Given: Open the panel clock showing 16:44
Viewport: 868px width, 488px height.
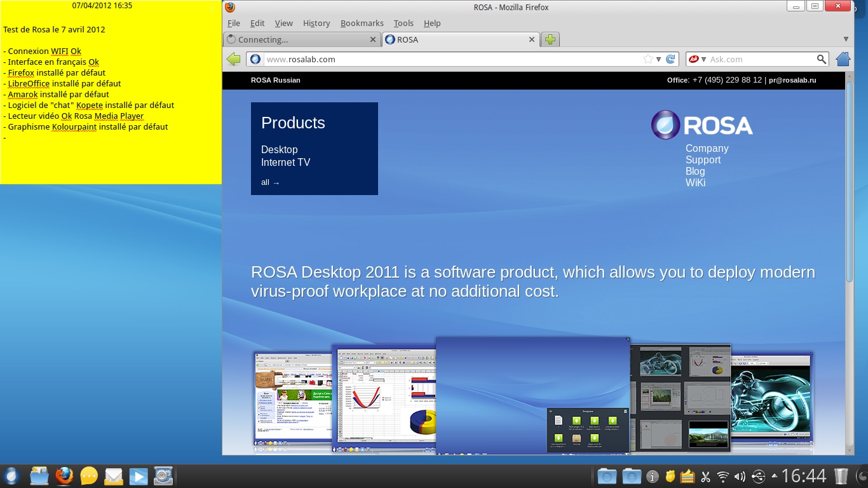Looking at the screenshot, I should coord(803,476).
